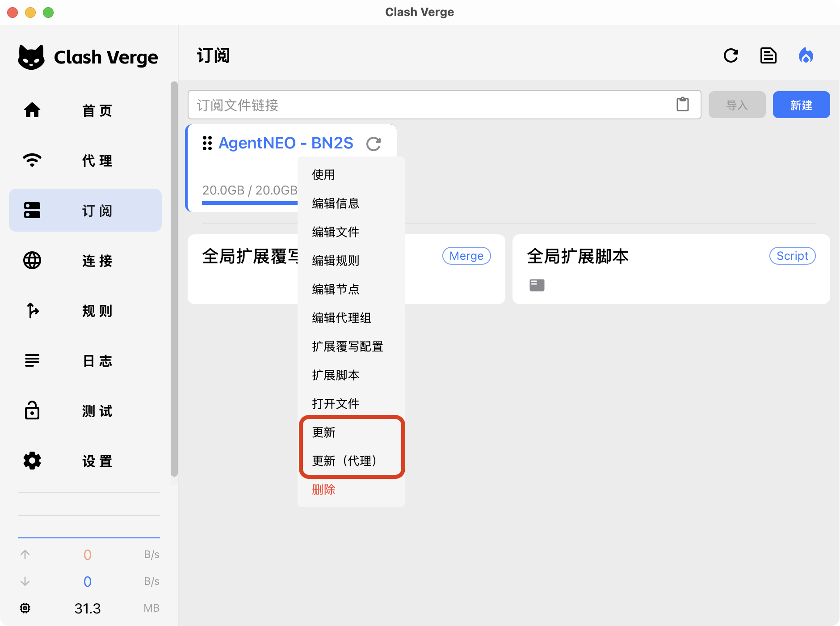Viewport: 840px width, 626px height.
Task: Click the Merge tag
Action: 466,256
